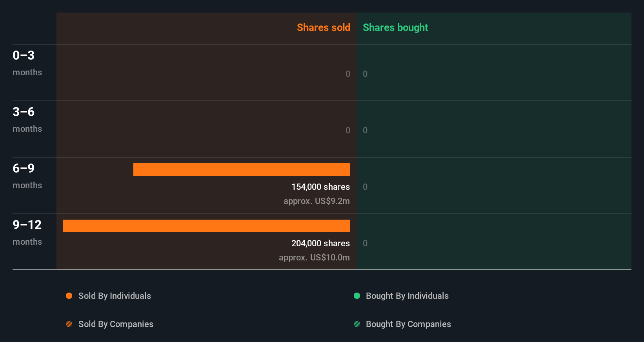The image size is (644, 342).
Task: Toggle the Sold By Companies legend label
Action: point(116,324)
